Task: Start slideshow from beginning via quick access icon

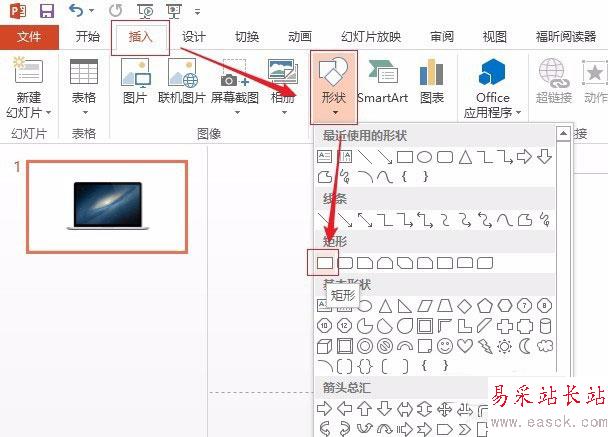Action: [x=145, y=11]
